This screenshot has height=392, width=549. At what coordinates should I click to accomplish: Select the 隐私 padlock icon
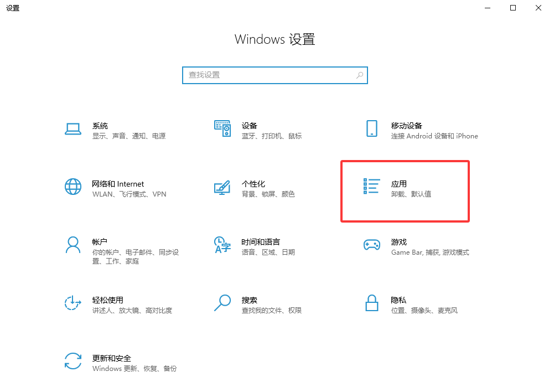point(371,303)
